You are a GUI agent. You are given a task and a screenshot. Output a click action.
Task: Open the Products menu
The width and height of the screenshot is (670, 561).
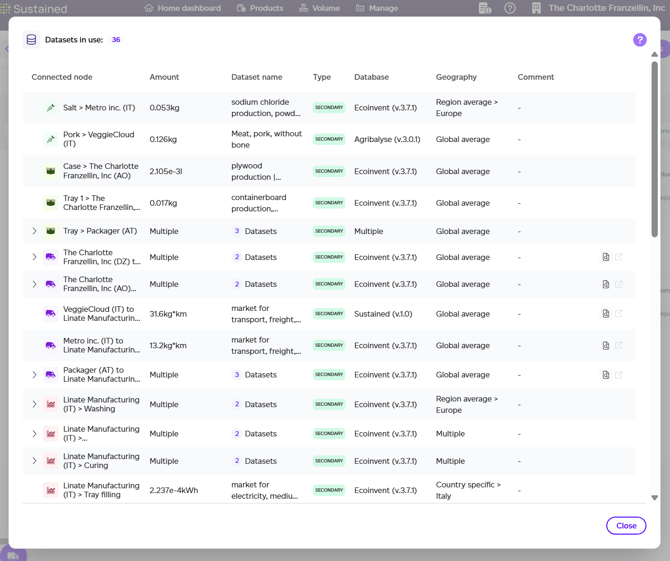click(260, 8)
